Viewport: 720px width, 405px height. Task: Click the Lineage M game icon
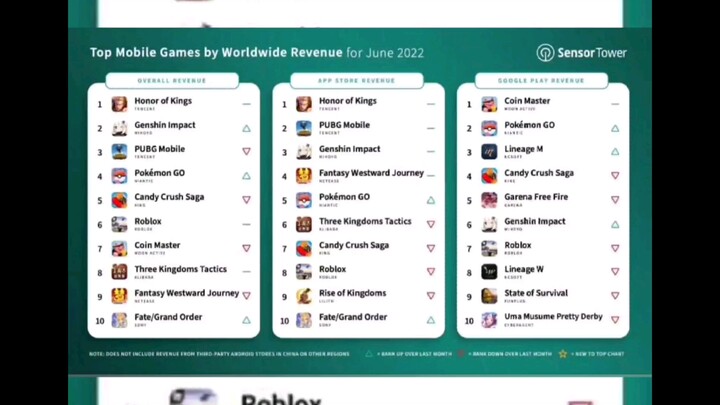coord(489,152)
